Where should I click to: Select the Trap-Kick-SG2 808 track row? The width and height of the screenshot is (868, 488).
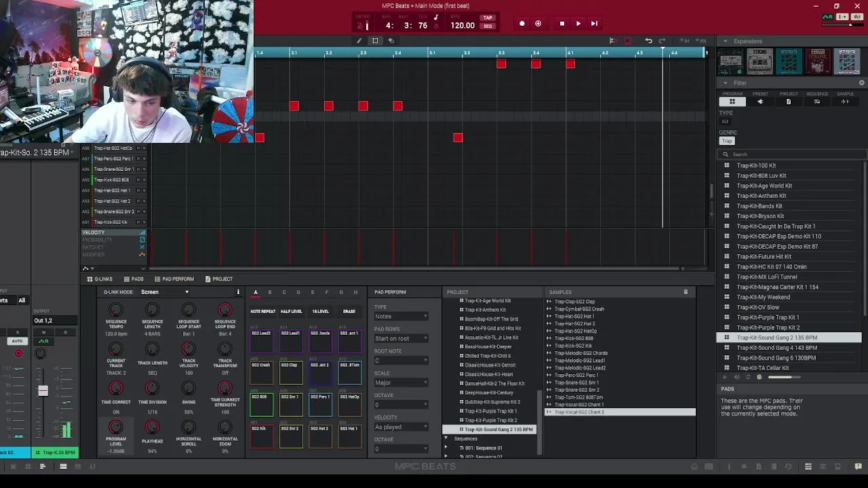tap(115, 180)
